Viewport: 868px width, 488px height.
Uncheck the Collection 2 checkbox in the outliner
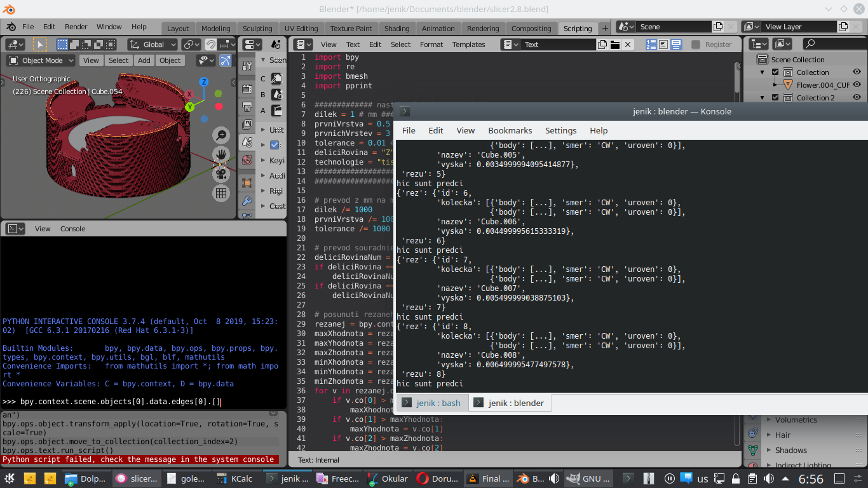775,97
